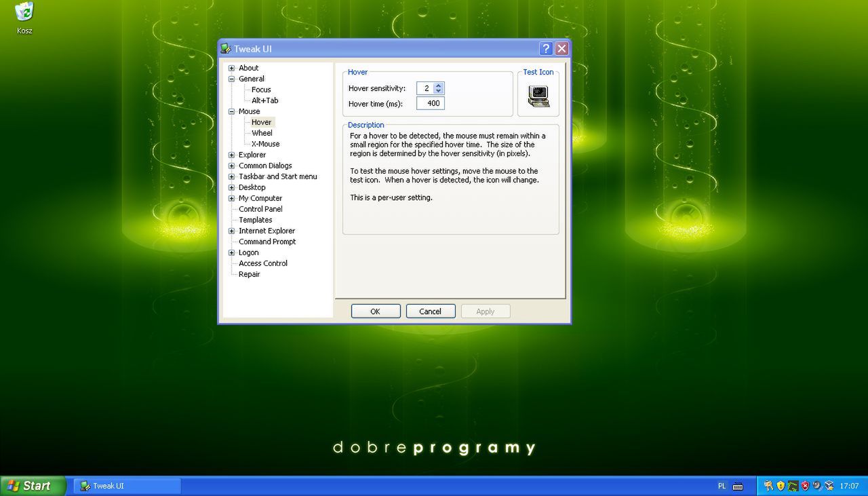Select Access Control in the tree
868x496 pixels.
[x=263, y=263]
